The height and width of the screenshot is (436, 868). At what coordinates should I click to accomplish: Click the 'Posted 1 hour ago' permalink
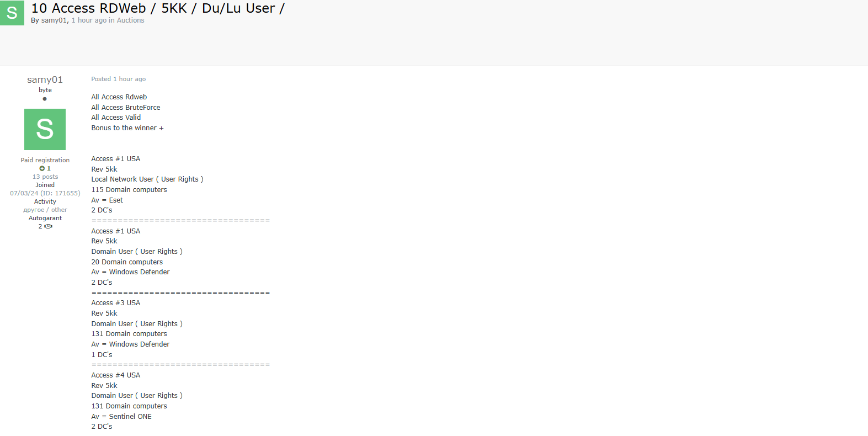(x=119, y=79)
